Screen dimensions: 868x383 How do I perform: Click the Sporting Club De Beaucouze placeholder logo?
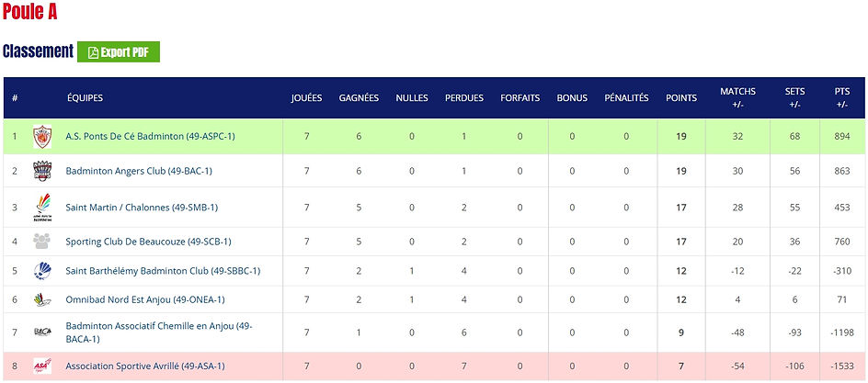42,242
